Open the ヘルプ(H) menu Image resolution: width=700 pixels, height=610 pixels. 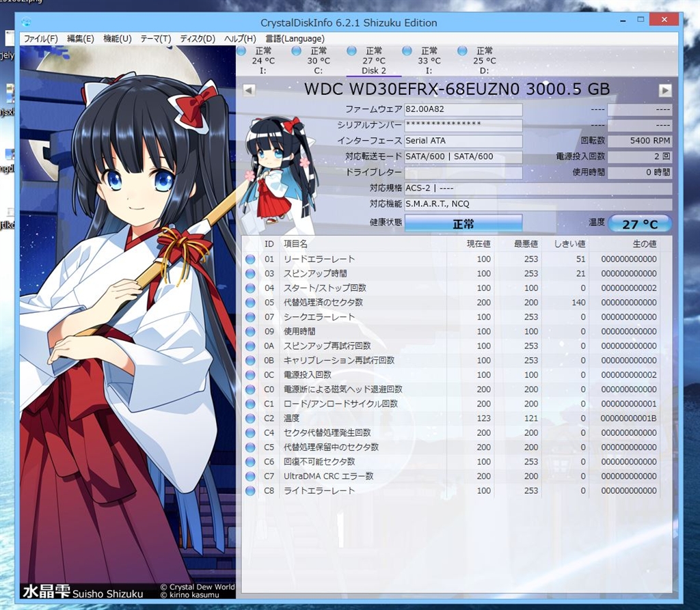point(240,39)
